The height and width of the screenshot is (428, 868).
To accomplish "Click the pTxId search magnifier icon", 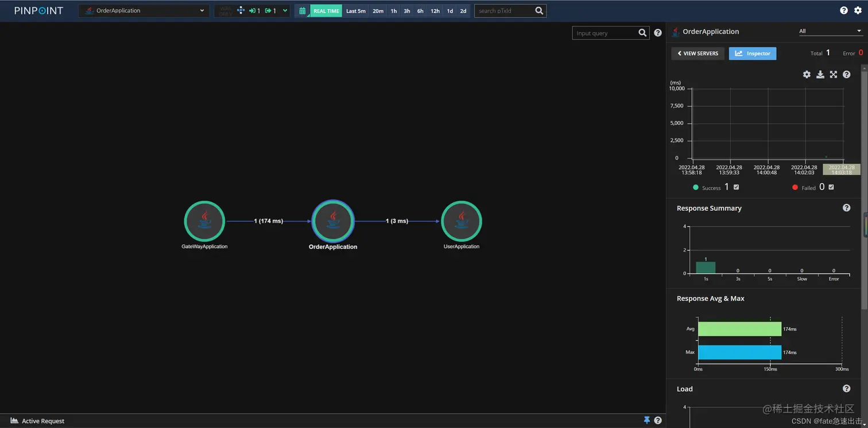I will click(x=539, y=10).
